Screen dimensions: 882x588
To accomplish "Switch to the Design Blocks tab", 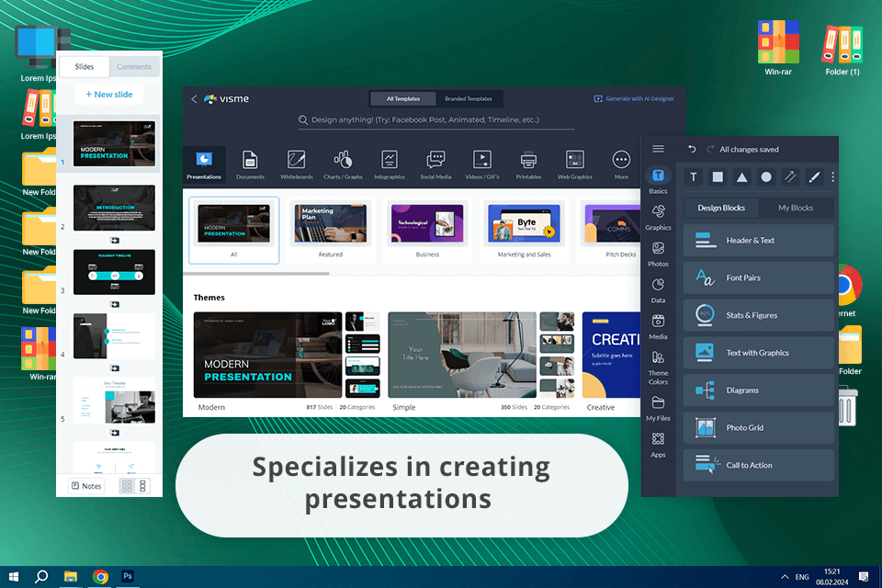I will (721, 208).
